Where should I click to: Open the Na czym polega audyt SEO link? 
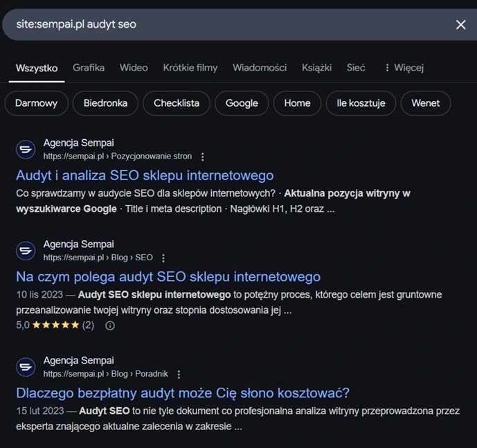(x=168, y=277)
